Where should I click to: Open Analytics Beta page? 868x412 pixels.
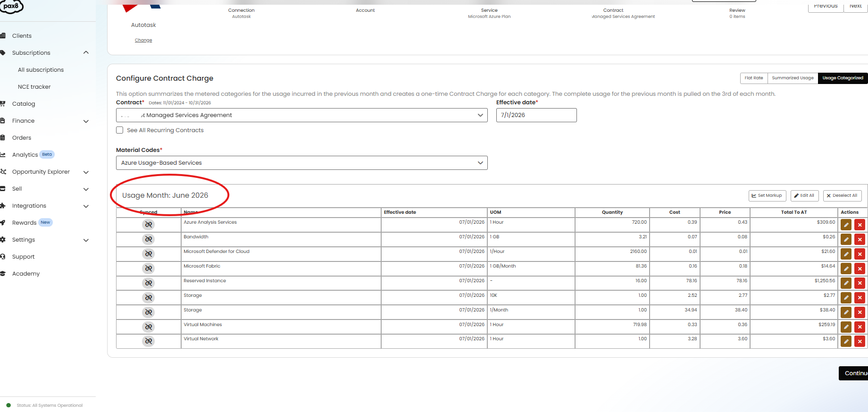point(25,155)
